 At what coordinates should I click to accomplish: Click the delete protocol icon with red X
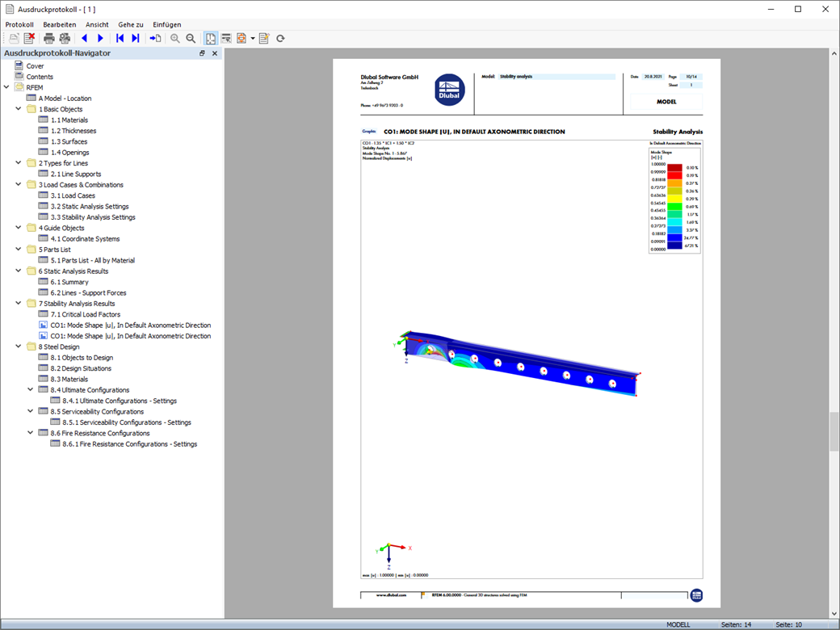click(29, 38)
